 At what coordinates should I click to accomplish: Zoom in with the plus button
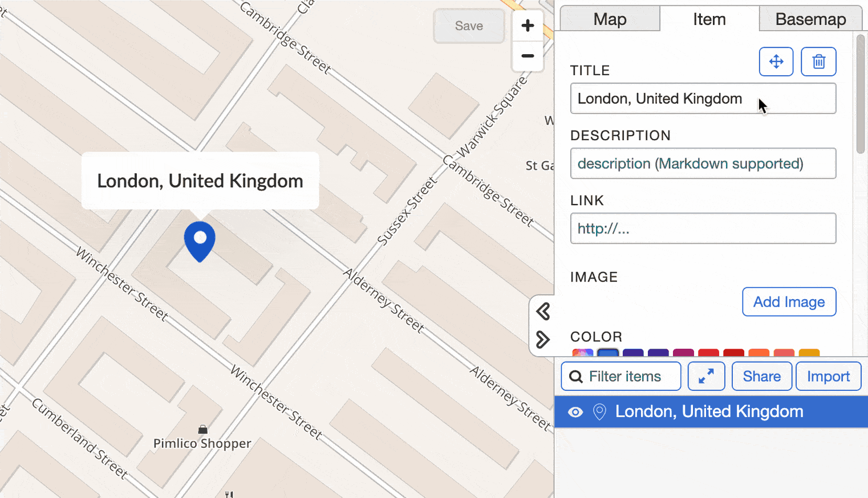528,26
